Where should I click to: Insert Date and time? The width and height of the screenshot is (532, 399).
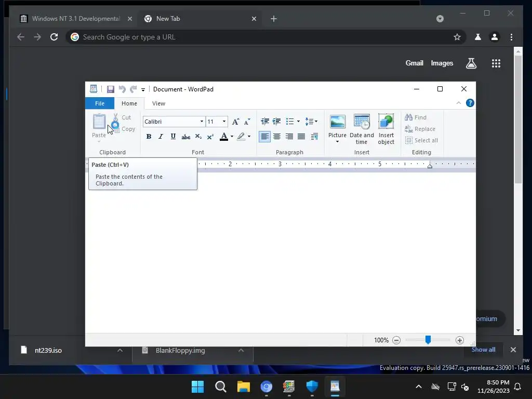coord(362,129)
